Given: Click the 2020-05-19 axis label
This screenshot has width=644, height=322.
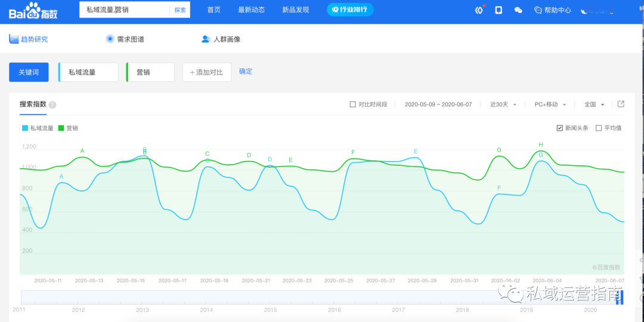Looking at the screenshot, I should pos(215,281).
